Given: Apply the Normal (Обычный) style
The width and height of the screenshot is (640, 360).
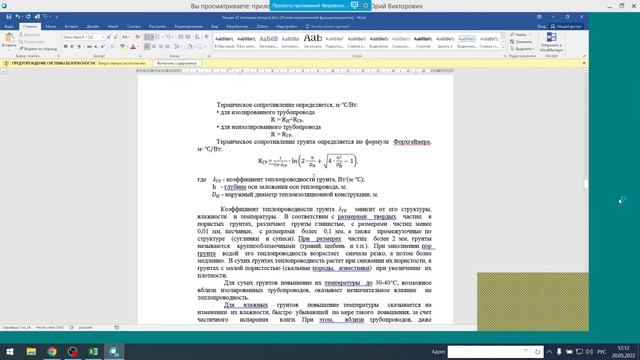Looking at the screenshot, I should point(224,41).
